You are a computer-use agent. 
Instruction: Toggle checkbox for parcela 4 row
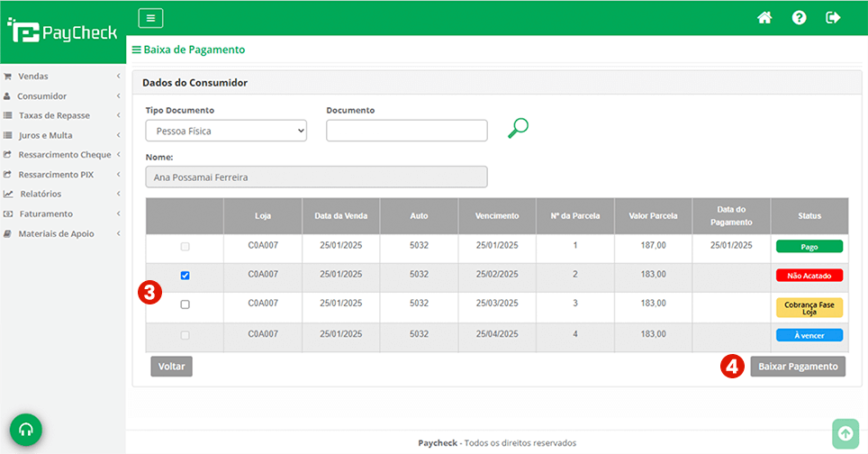185,335
